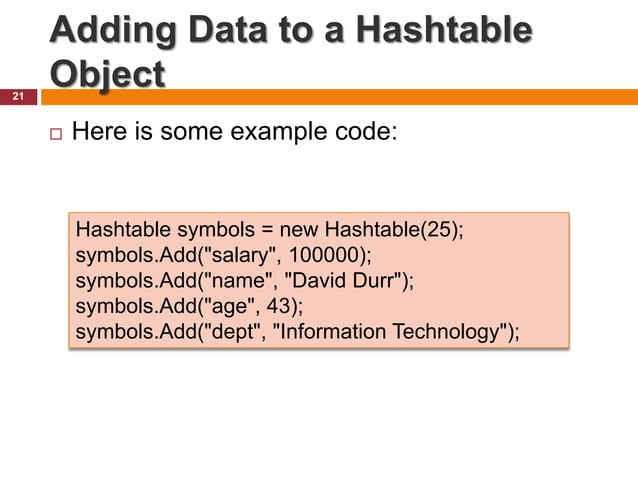Image resolution: width=638 pixels, height=478 pixels.
Task: Click the symbols.Add("age", 43) line
Action: pos(189,306)
